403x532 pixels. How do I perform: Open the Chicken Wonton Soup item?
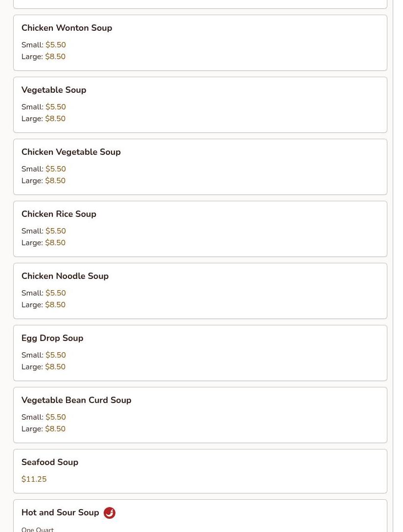[200, 43]
